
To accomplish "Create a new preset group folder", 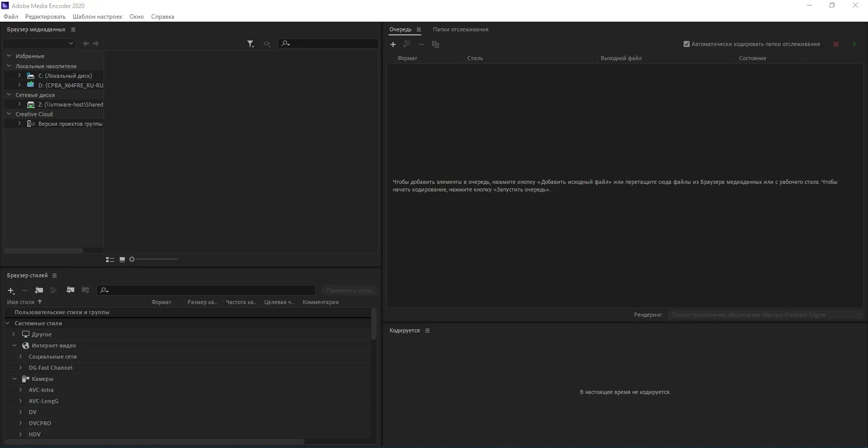I will click(x=39, y=290).
